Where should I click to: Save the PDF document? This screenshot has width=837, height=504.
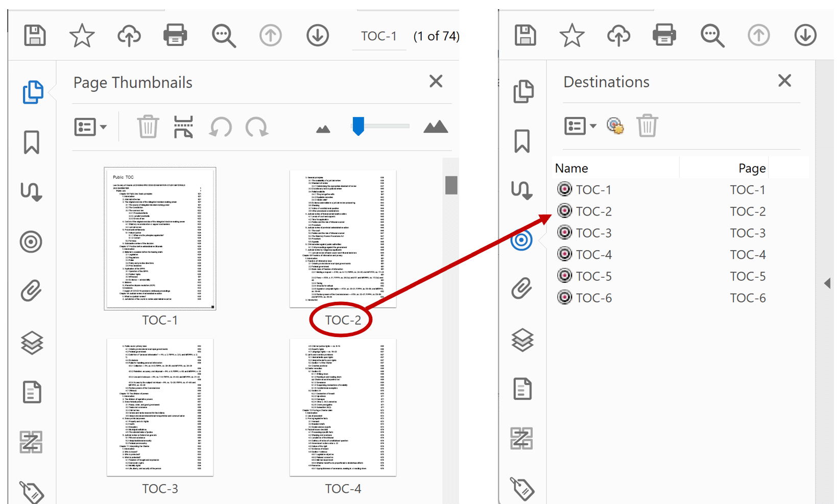tap(34, 35)
